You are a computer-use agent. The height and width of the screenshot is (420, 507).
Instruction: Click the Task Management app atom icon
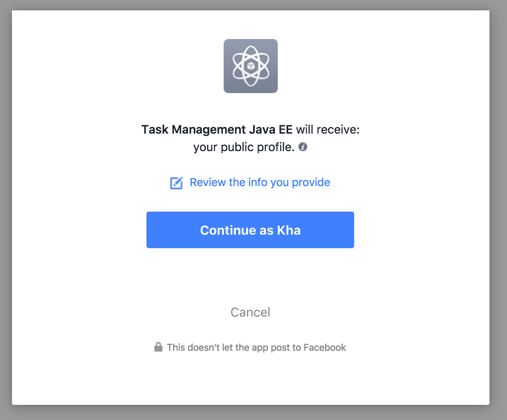coord(251,66)
